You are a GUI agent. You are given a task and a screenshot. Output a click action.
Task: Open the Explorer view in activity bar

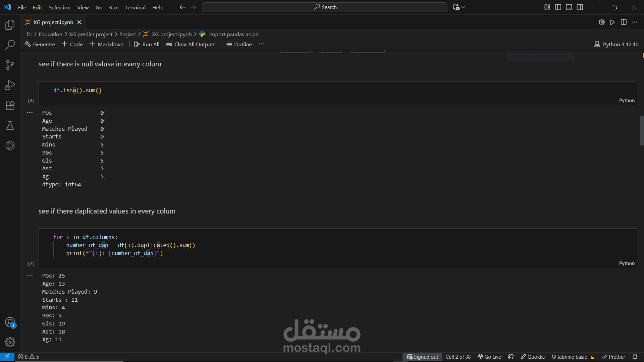pyautogui.click(x=10, y=25)
